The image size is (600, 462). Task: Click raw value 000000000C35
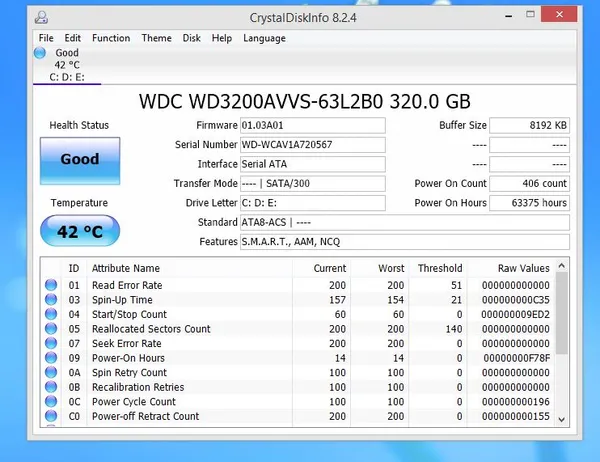coord(516,300)
